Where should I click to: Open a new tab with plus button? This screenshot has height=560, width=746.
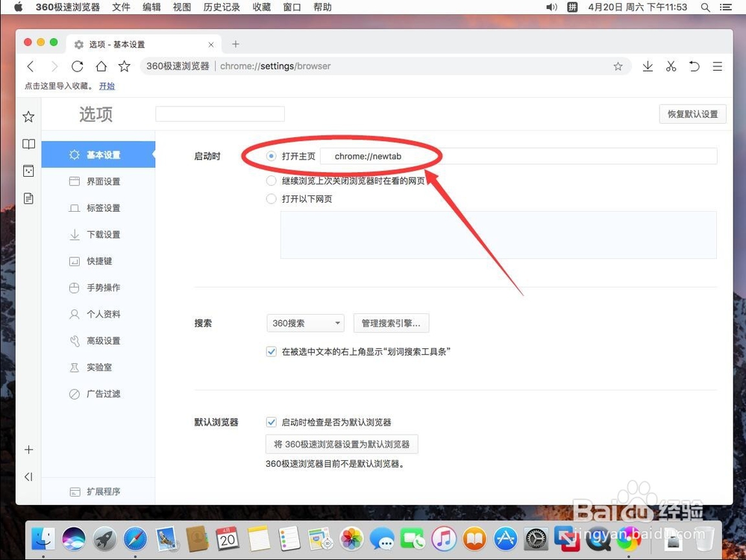[x=236, y=44]
